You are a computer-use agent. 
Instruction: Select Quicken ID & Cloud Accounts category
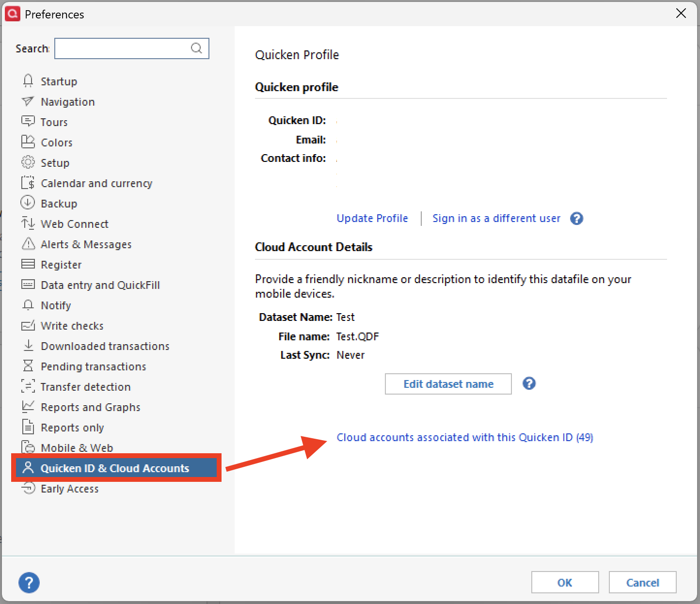[x=116, y=468]
